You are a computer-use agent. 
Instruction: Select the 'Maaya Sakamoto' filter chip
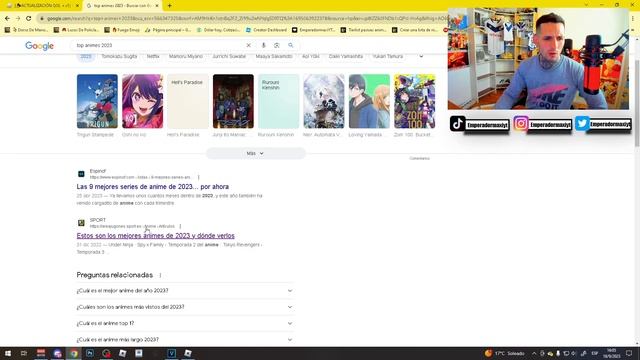[x=274, y=56]
